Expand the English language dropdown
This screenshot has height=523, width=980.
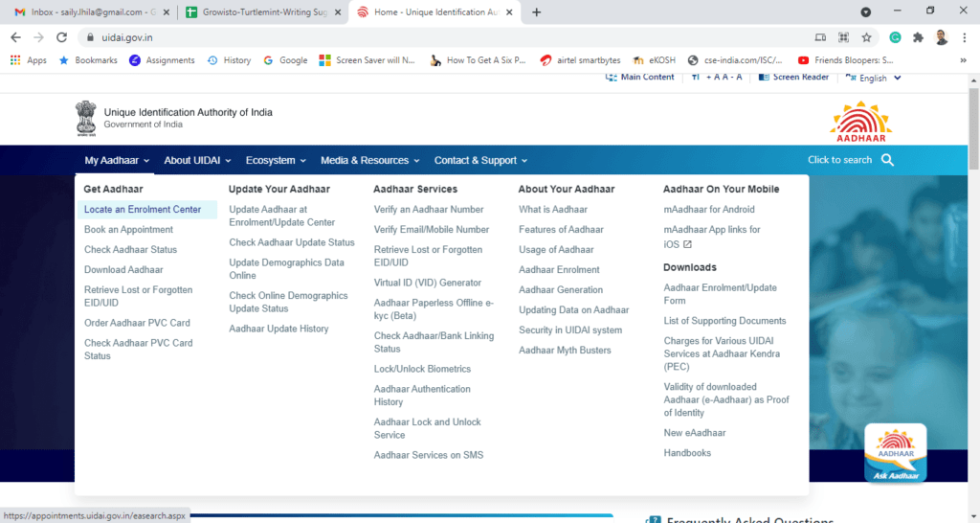click(x=873, y=78)
